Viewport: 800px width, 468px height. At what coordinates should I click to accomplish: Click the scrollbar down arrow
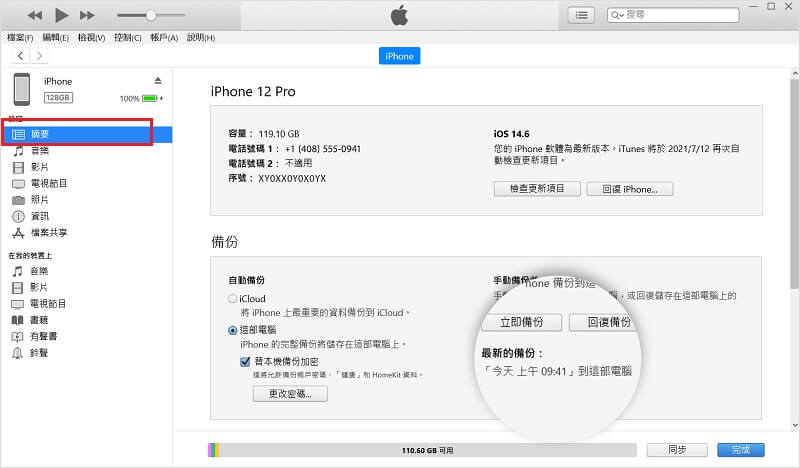pos(794,425)
